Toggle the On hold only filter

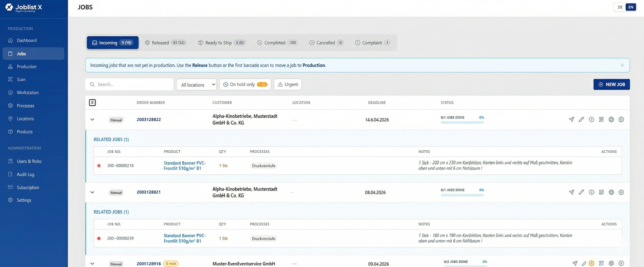[x=245, y=85]
